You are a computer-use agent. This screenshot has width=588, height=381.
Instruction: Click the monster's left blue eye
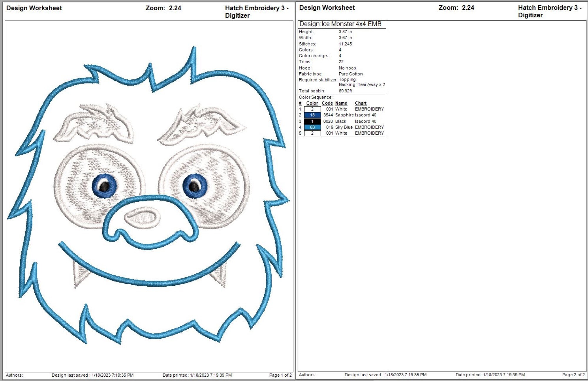(104, 186)
